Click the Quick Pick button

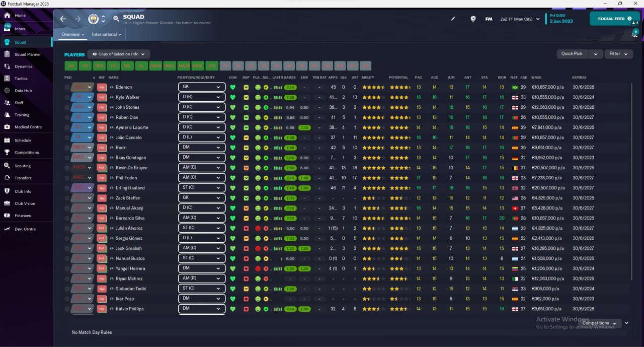pyautogui.click(x=572, y=54)
